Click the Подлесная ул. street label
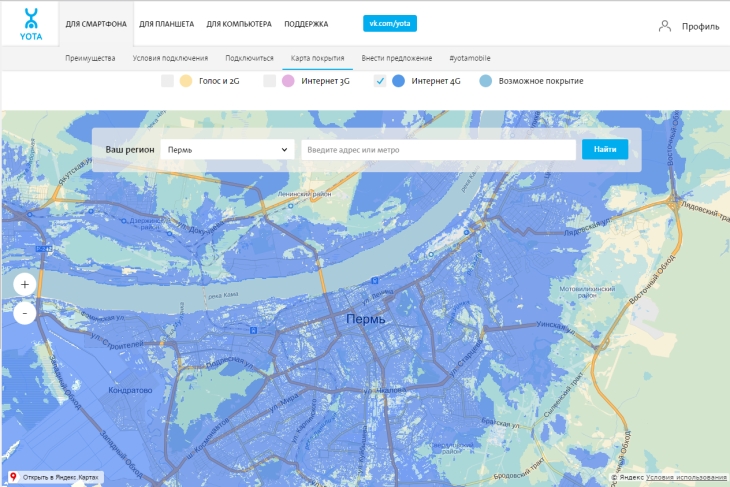Screen dimensions: 730x487 click(230, 362)
